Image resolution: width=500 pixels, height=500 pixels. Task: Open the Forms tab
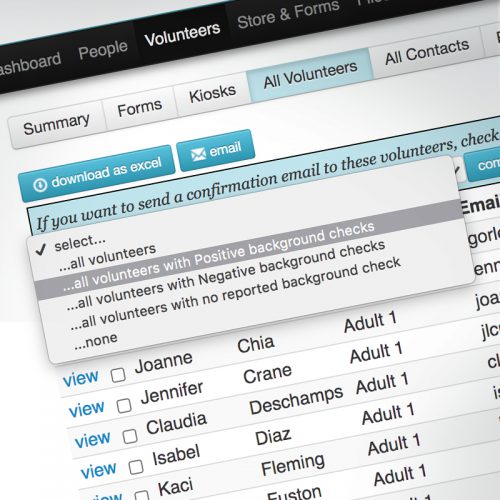[140, 108]
